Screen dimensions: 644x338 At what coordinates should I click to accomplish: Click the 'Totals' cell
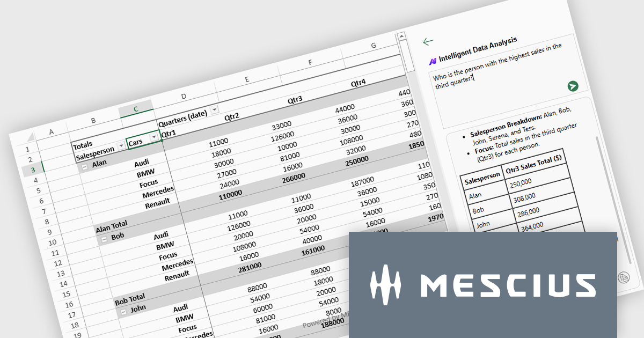[x=83, y=145]
